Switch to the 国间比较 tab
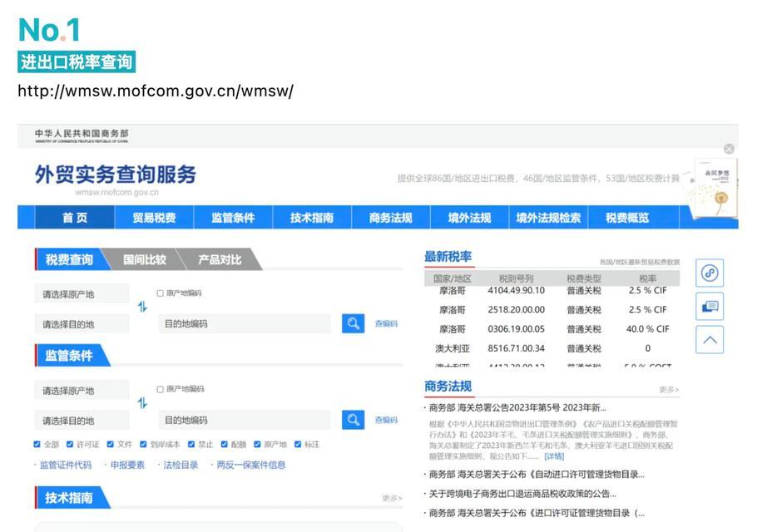 coord(145,259)
